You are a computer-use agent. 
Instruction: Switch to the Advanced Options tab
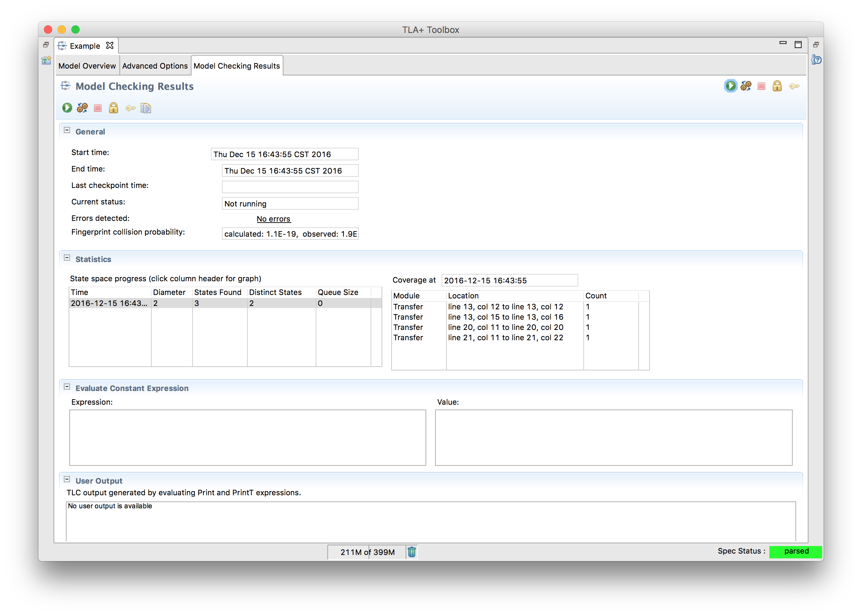click(155, 66)
